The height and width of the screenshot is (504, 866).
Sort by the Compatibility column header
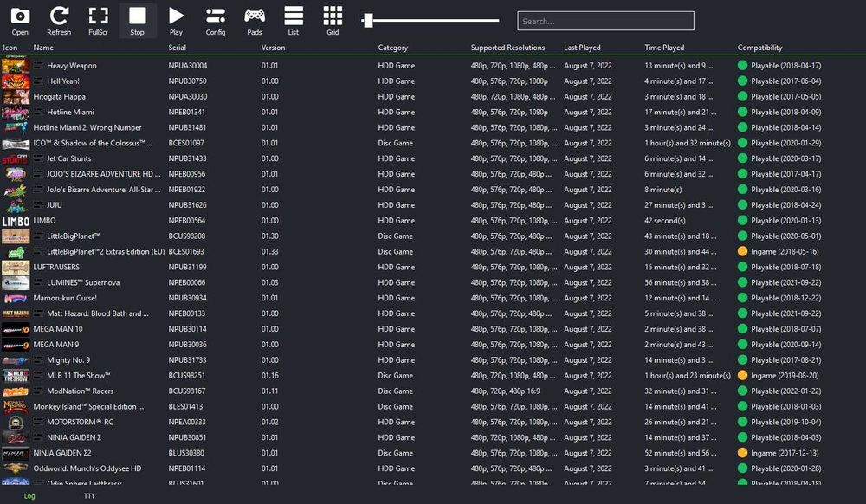(760, 48)
